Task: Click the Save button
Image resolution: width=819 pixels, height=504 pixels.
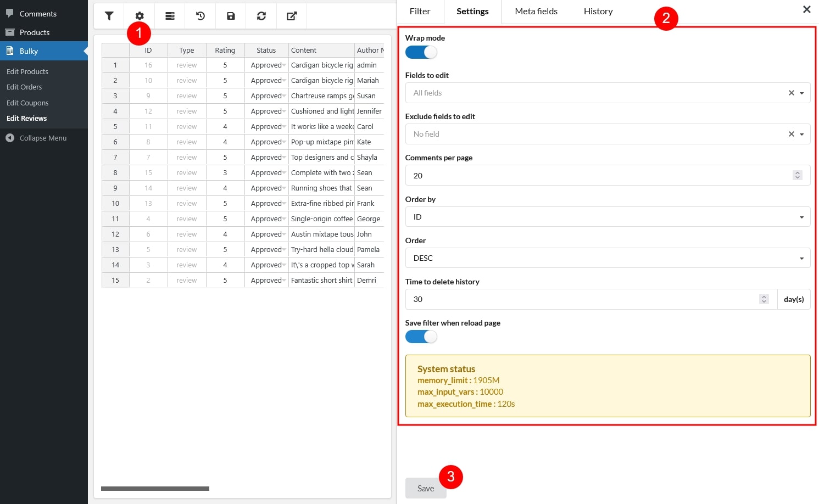Action: pyautogui.click(x=425, y=488)
